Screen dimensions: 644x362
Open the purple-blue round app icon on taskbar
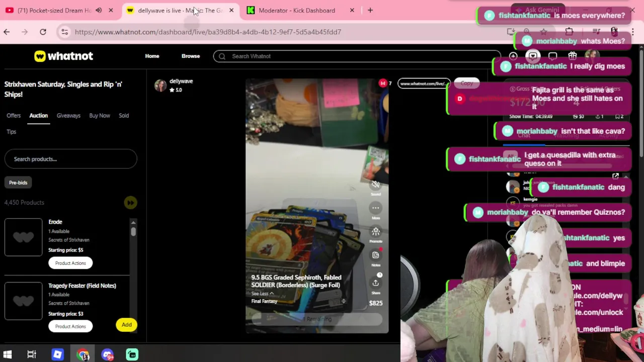[x=108, y=354]
